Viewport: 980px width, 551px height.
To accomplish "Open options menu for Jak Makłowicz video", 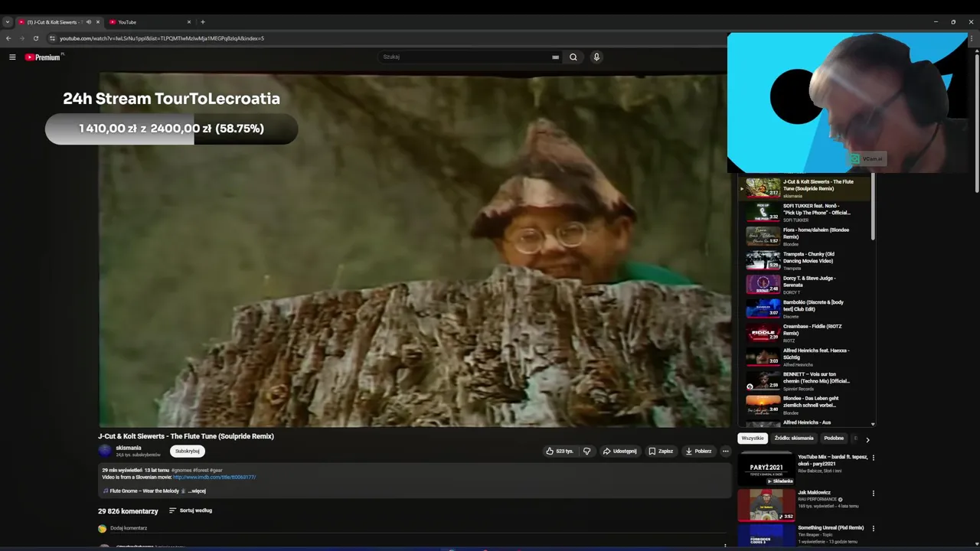I will (x=873, y=494).
